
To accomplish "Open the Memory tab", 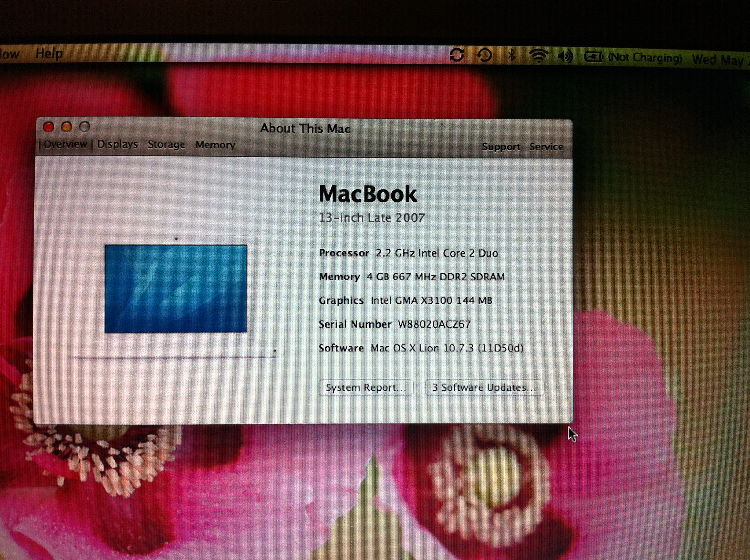I will 215,145.
